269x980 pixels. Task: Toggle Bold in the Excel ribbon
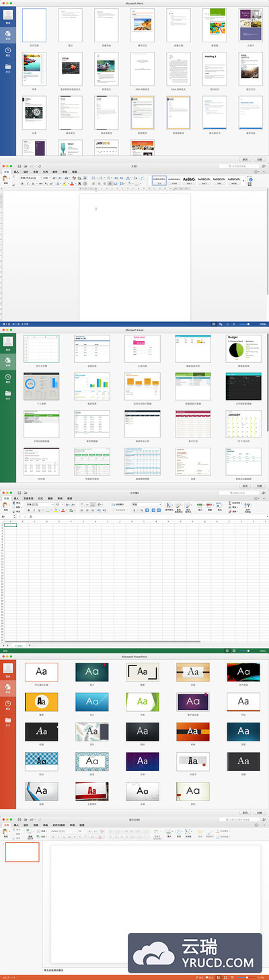29,510
